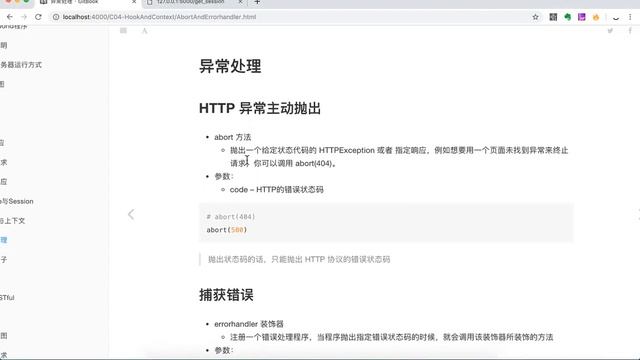The image size is (640, 360).
Task: Click the HTTP 异常主动抛出 heading
Action: pyautogui.click(x=260, y=109)
